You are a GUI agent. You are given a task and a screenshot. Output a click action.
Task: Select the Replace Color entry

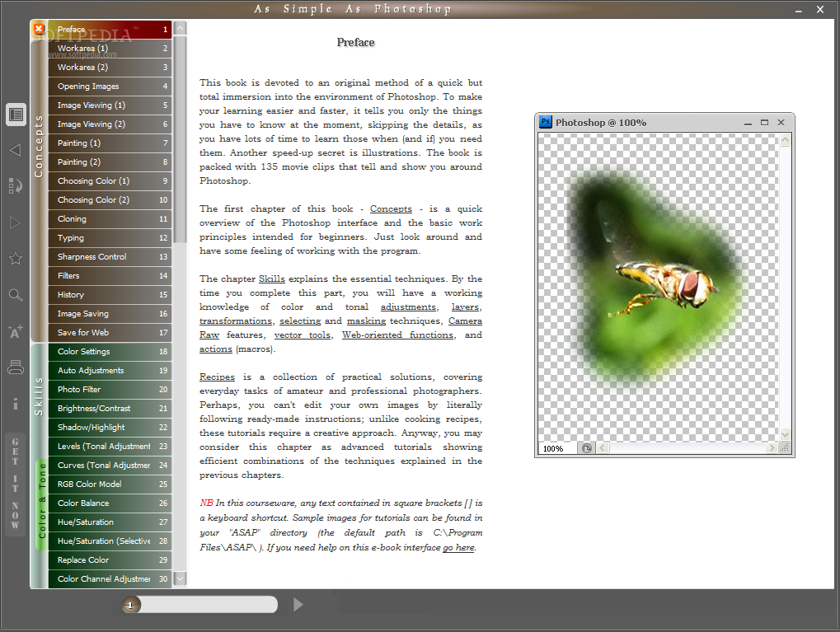click(x=110, y=560)
